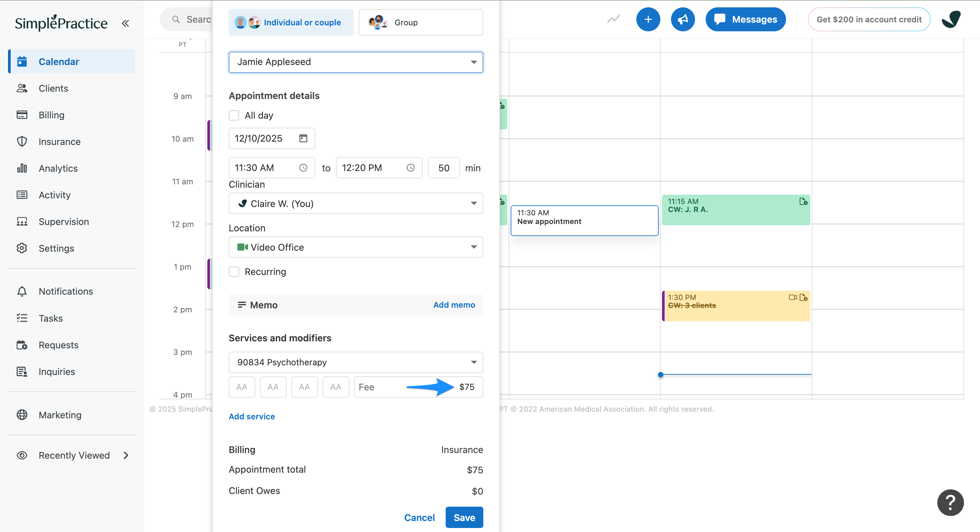The height and width of the screenshot is (532, 980).
Task: Click note icon on 1:30 PM appointment
Action: click(803, 298)
